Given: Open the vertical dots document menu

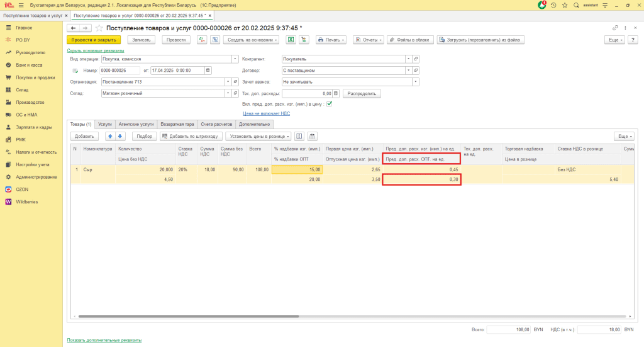Looking at the screenshot, I should 626,28.
